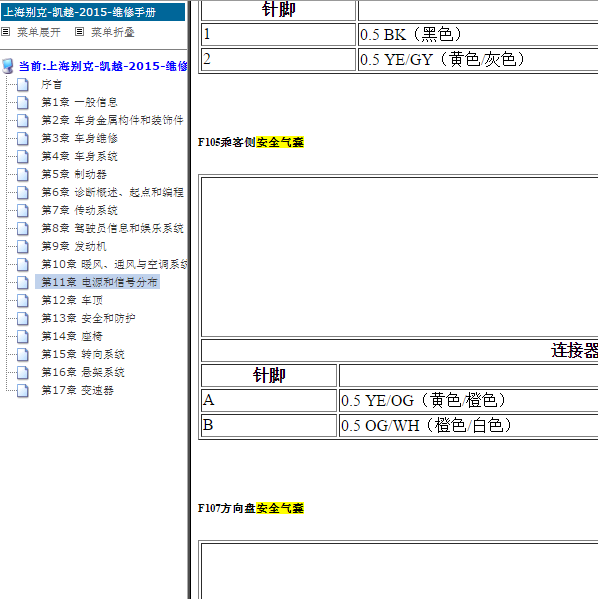The height and width of the screenshot is (599, 598).
Task: Click heading F107方向盘安全气囊
Action: click(x=251, y=508)
